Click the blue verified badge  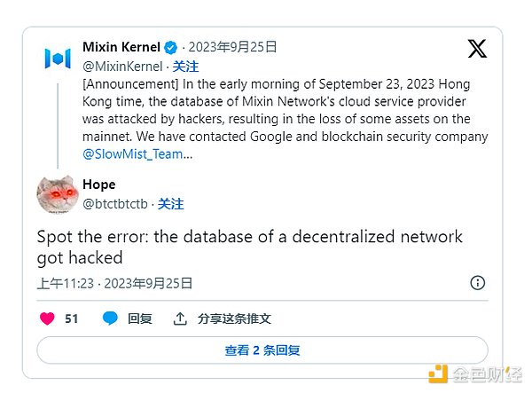point(172,47)
